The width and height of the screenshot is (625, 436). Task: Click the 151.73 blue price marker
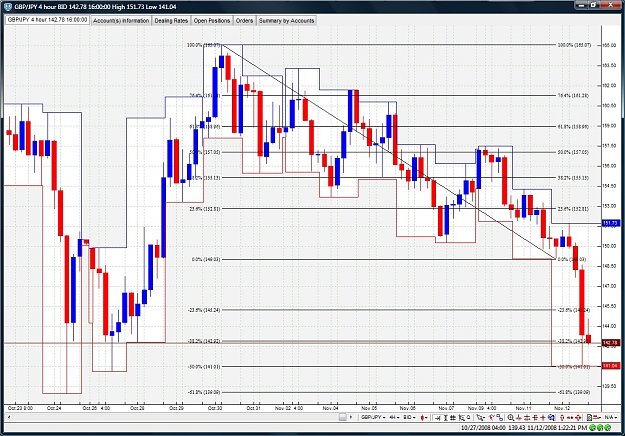(x=610, y=223)
